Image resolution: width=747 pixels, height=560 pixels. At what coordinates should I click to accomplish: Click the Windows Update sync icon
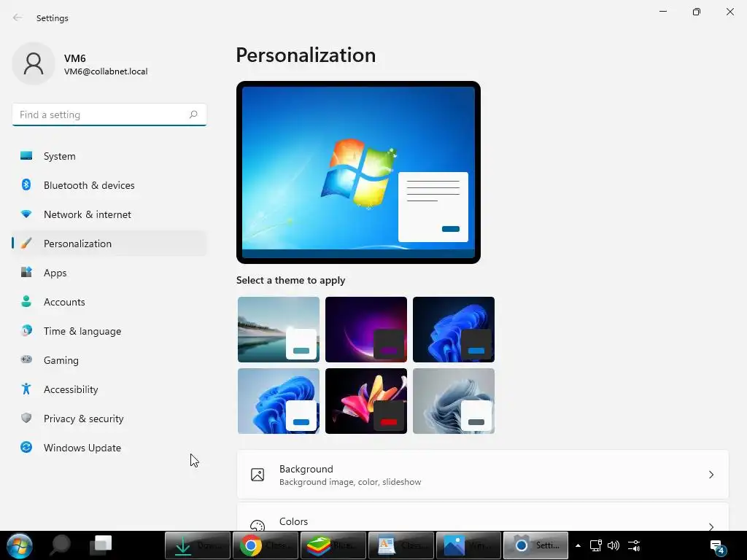click(26, 447)
